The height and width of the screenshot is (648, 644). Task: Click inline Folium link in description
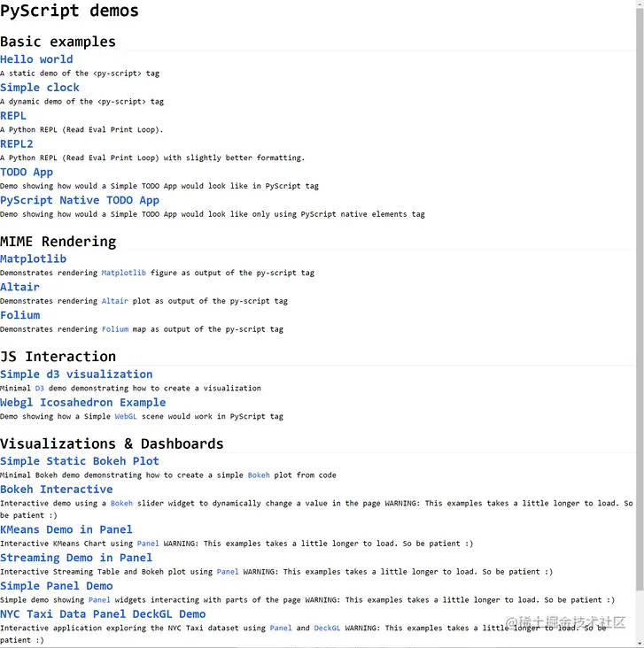[115, 329]
